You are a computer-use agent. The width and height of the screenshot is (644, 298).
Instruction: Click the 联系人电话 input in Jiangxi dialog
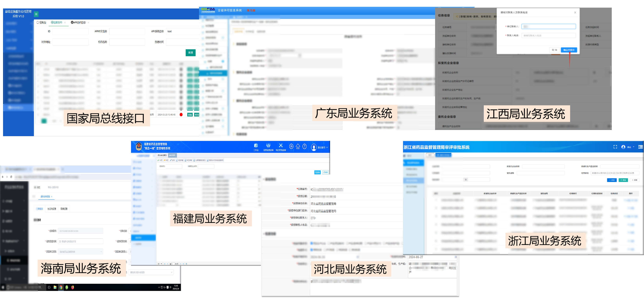[x=549, y=35]
